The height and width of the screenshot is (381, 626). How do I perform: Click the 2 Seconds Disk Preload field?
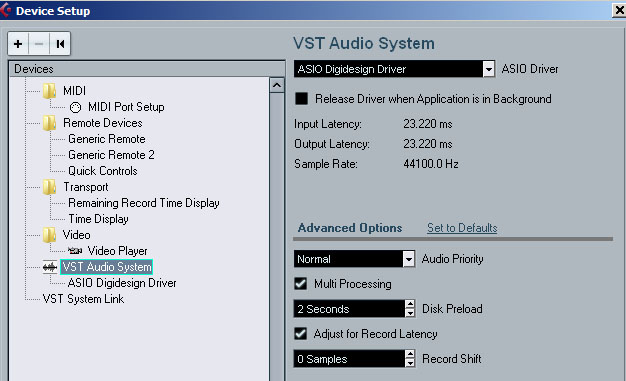click(x=349, y=309)
